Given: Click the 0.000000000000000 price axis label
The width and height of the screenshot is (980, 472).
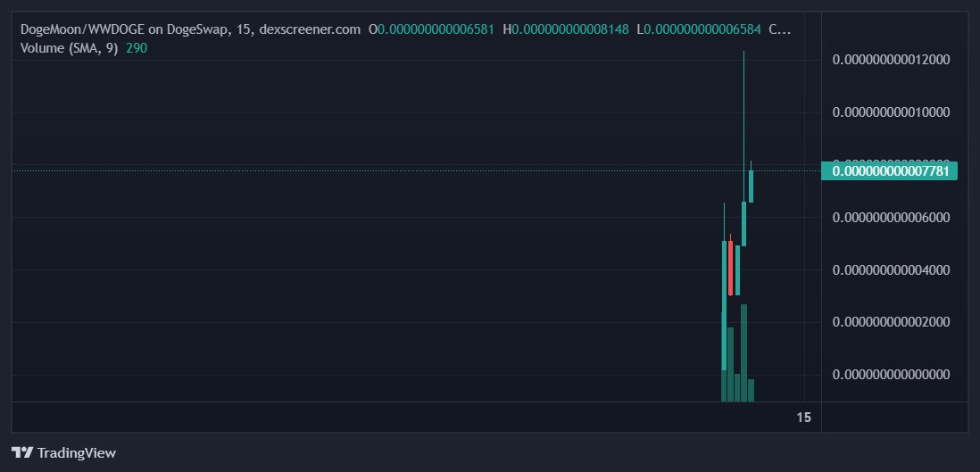Looking at the screenshot, I should [892, 374].
